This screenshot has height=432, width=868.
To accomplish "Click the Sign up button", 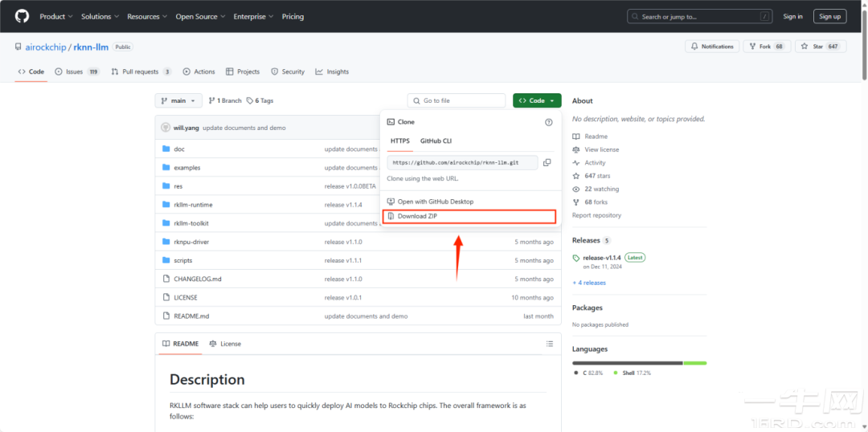I will click(x=829, y=17).
